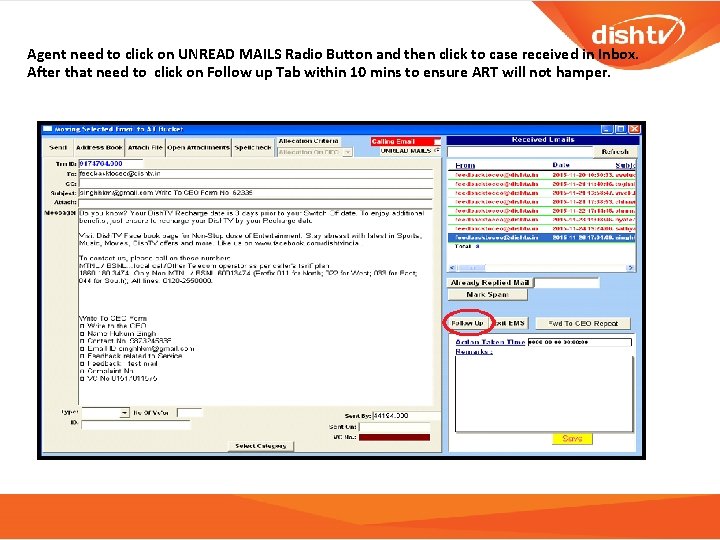Click the Subject field
Image resolution: width=720 pixels, height=540 pixels.
point(255,193)
